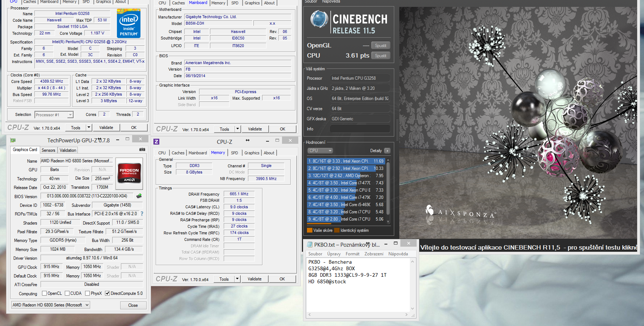Maximize the GPU-Z window
The image size is (644, 326).
tap(127, 139)
